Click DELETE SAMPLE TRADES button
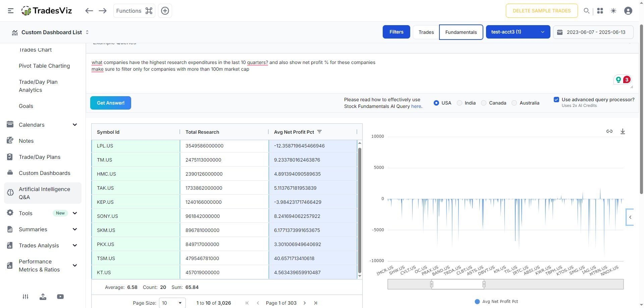 tap(542, 11)
